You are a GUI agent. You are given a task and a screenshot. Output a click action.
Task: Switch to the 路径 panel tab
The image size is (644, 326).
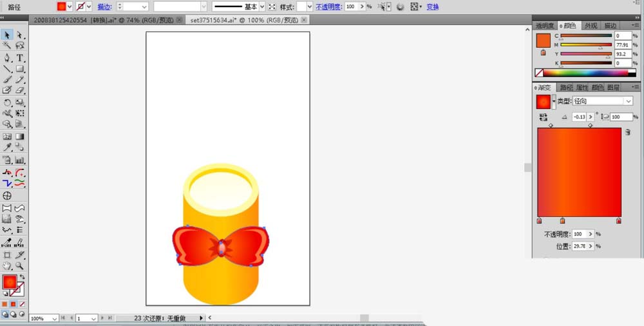566,87
